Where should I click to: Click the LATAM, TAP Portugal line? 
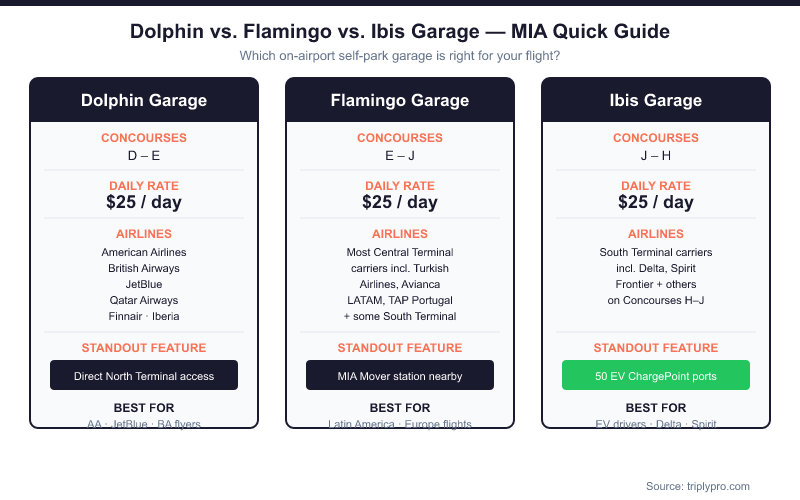(x=400, y=300)
